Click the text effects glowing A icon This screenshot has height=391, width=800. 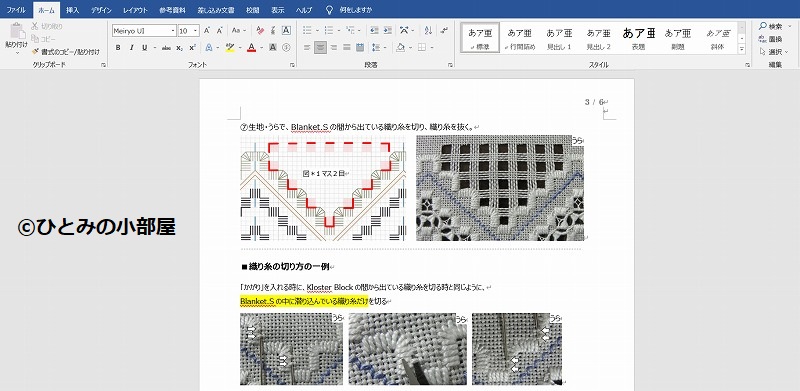pyautogui.click(x=208, y=47)
